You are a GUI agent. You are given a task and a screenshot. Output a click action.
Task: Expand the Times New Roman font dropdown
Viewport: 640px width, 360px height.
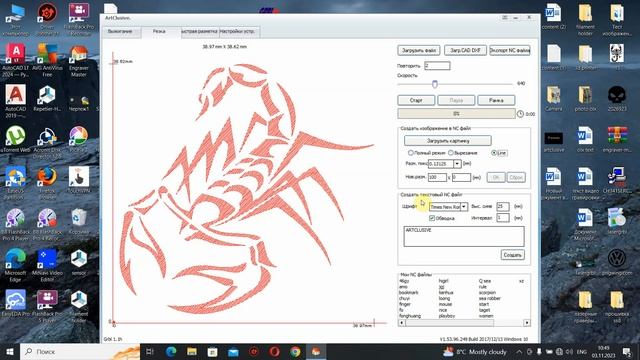tap(464, 207)
